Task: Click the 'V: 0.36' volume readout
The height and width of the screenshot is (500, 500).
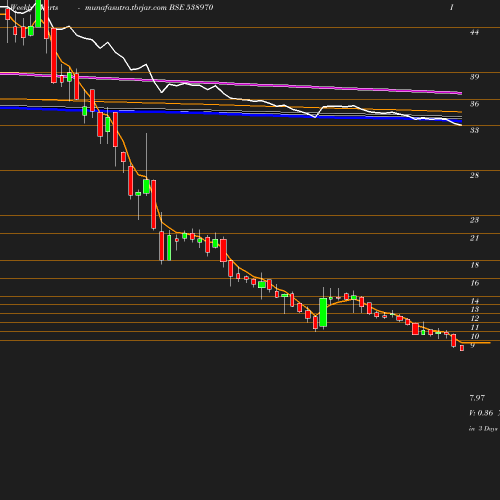Action: pyautogui.click(x=481, y=413)
